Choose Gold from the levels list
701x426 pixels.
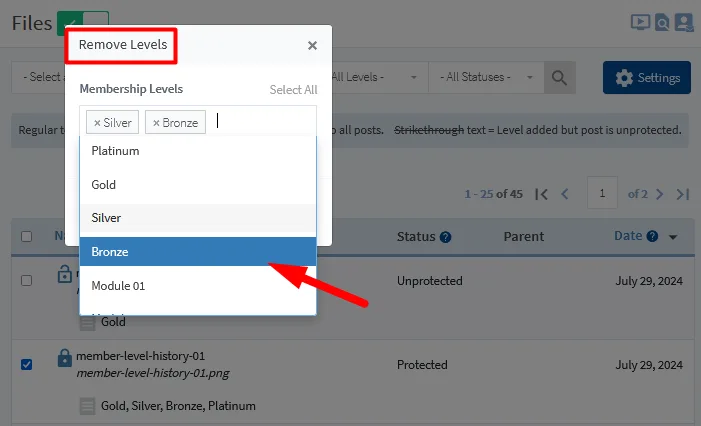(x=198, y=185)
